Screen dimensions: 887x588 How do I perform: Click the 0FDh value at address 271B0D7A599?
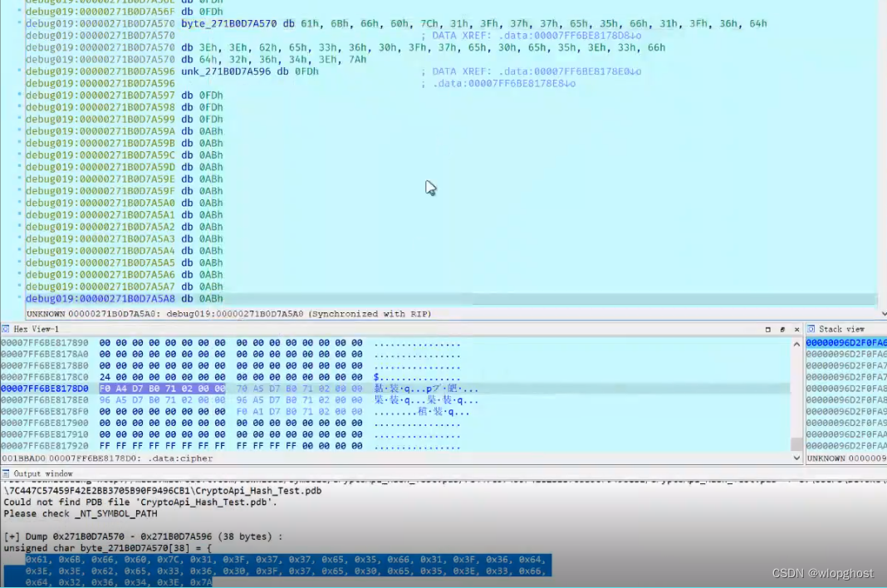[x=211, y=119]
